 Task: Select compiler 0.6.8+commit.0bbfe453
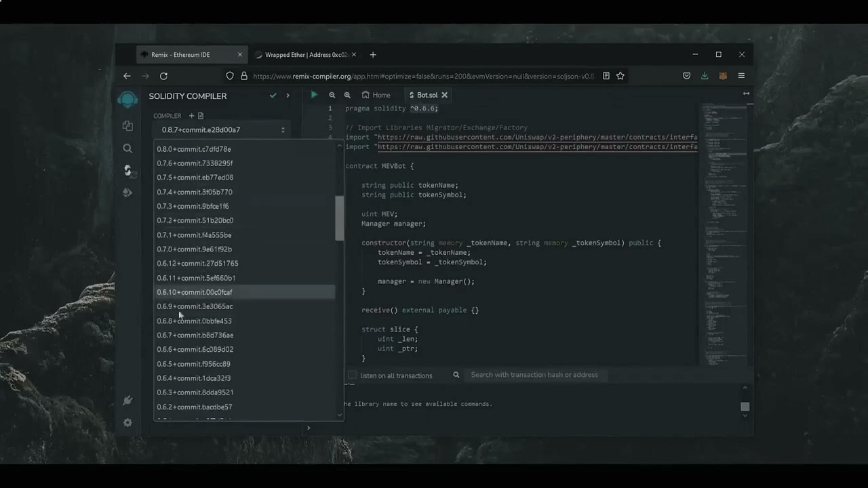(x=245, y=321)
